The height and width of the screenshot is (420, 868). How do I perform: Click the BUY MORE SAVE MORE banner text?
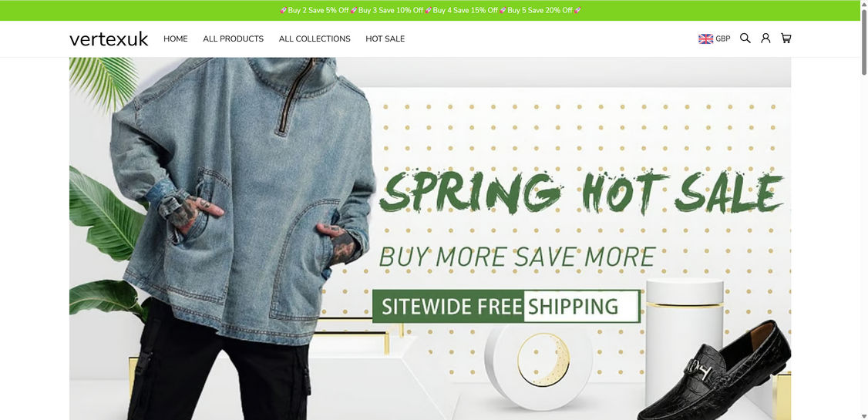click(x=517, y=257)
